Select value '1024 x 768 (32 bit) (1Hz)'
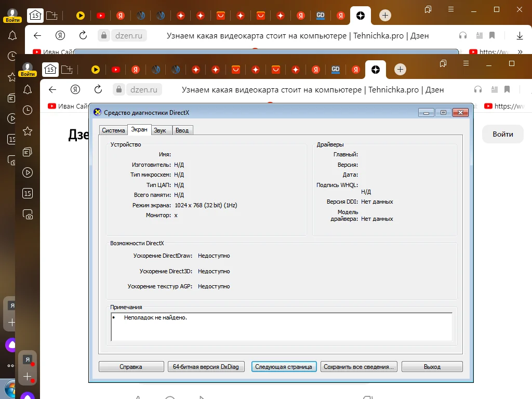Viewport: 532px width, 399px height. [206, 205]
